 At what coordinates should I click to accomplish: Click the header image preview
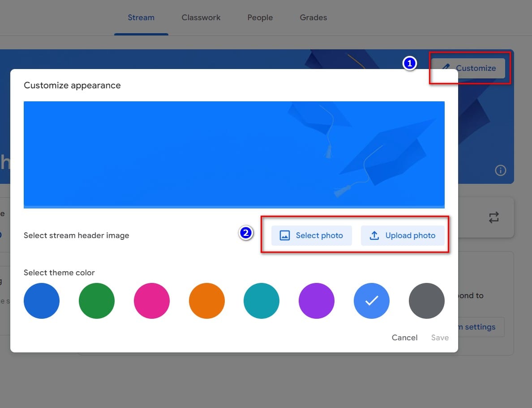pos(234,154)
